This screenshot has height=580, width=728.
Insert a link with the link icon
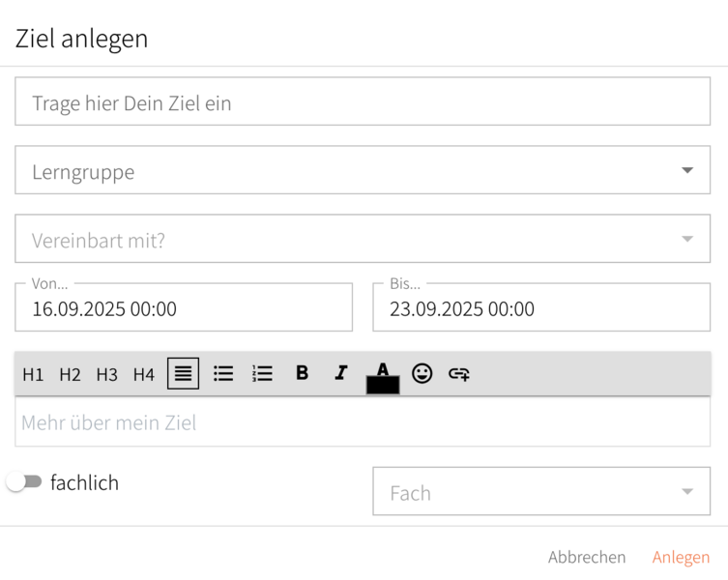pos(458,374)
